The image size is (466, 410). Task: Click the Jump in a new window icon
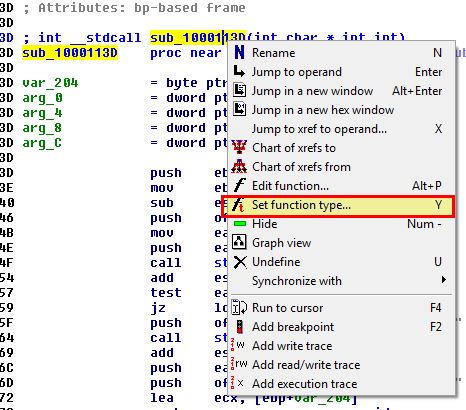click(x=239, y=91)
